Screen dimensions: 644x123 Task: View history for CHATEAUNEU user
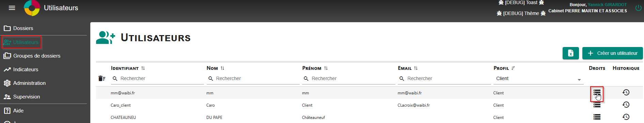click(x=626, y=117)
